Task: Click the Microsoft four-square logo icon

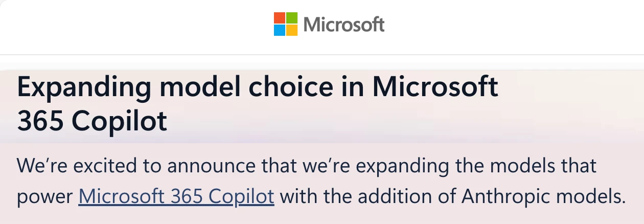Action: coord(285,24)
